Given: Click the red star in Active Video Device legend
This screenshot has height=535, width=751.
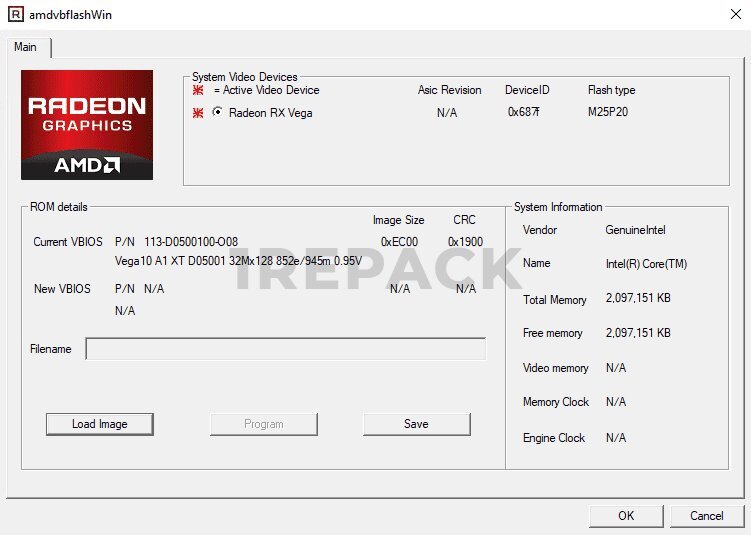Looking at the screenshot, I should [198, 90].
